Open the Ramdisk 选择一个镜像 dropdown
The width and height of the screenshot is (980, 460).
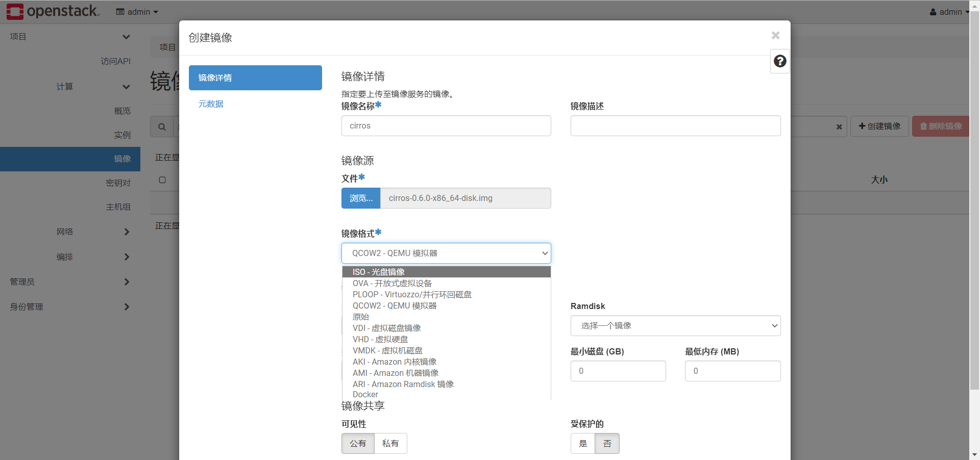(x=675, y=325)
